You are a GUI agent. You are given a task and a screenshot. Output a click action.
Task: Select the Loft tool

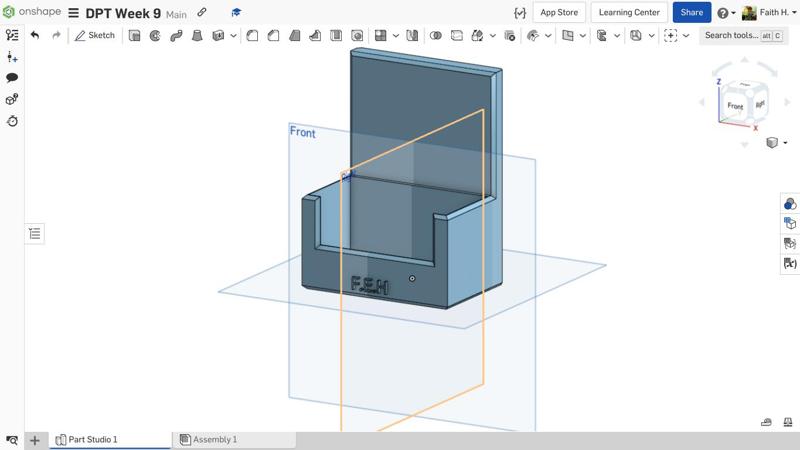tap(197, 35)
